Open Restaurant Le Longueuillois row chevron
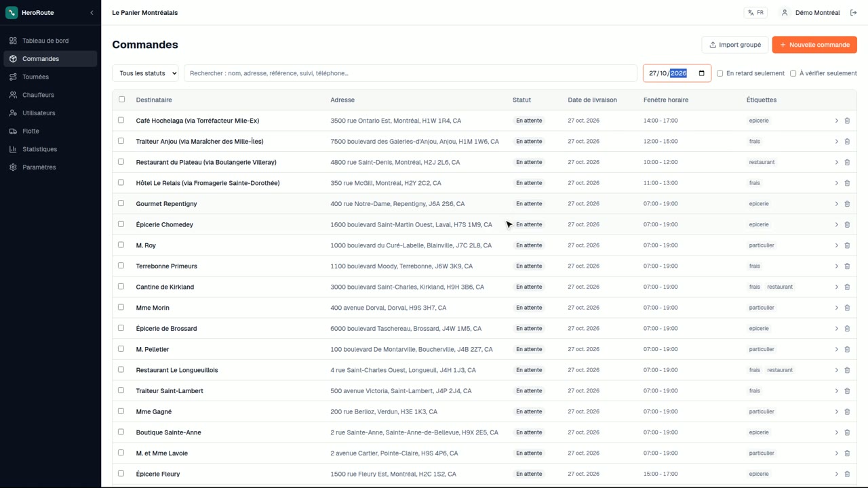 837,370
